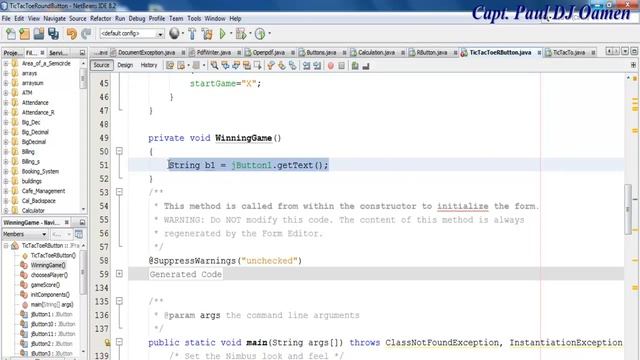Switch to History view
The image size is (640, 360).
click(x=149, y=65)
